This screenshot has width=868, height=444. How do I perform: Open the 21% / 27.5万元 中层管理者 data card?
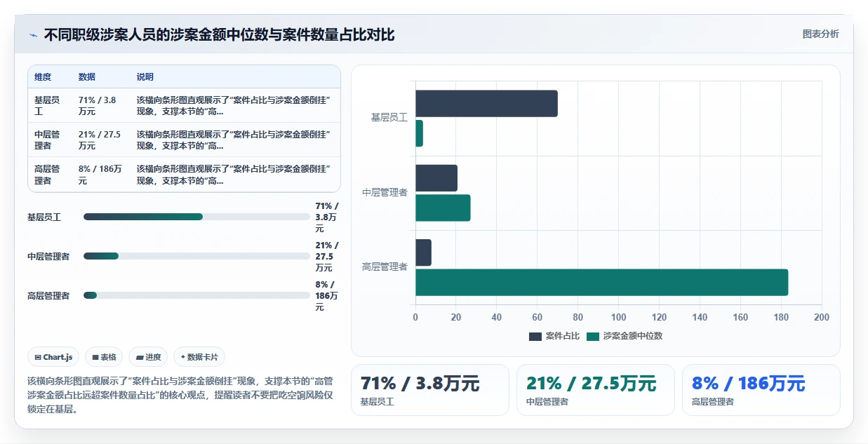coord(596,390)
